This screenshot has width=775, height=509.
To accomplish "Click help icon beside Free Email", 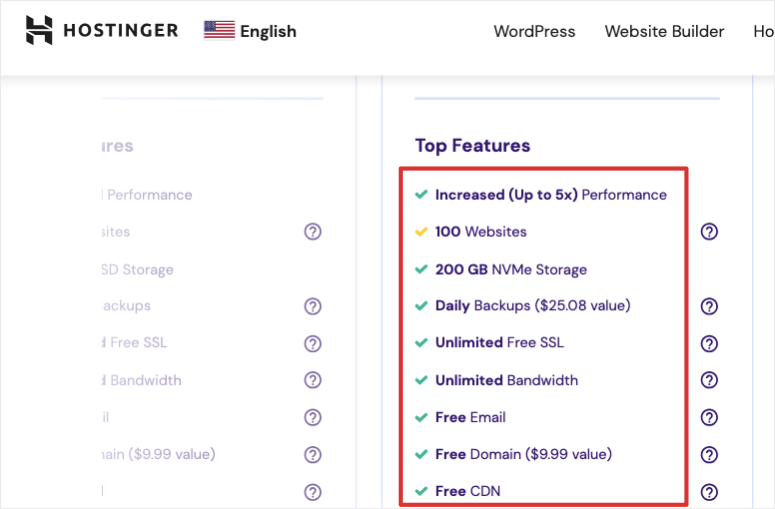I will click(x=709, y=418).
